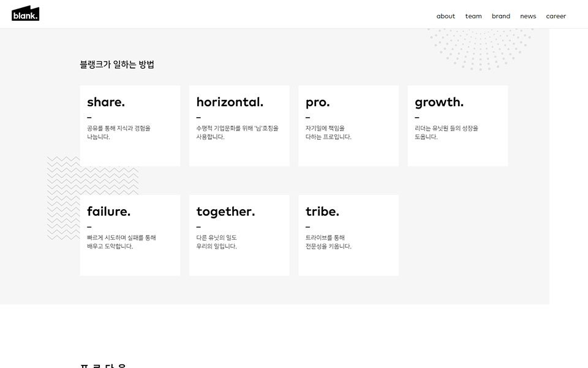Screen dimensions: 588x368
Task: Select the growth. card heading
Action: pos(439,102)
